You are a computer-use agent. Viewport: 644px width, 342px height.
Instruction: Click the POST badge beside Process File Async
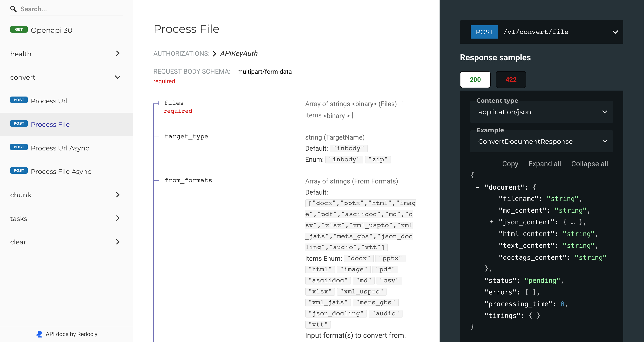(19, 170)
